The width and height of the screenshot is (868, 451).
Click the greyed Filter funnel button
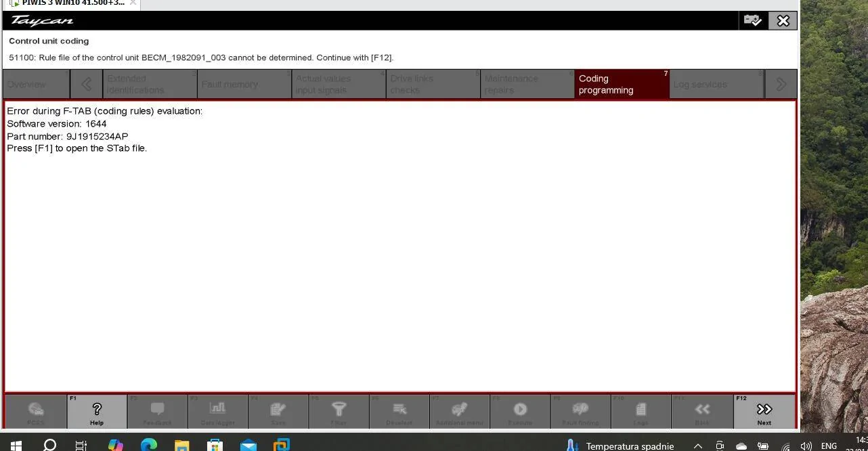coord(339,411)
